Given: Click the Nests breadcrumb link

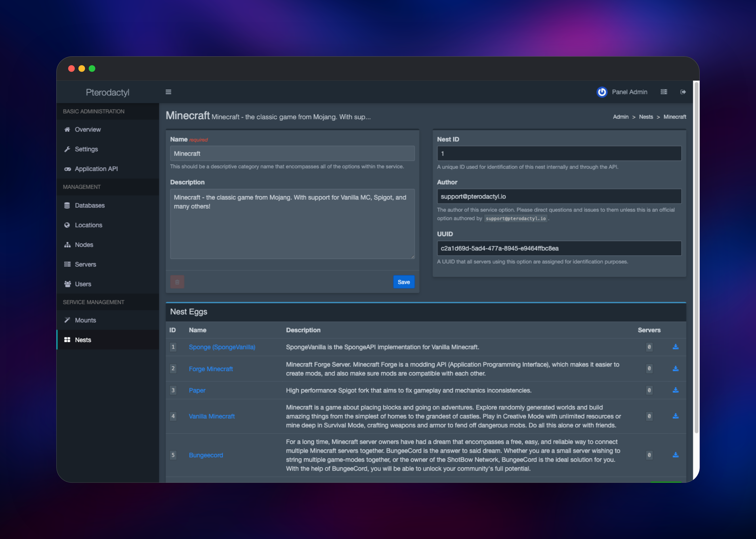Looking at the screenshot, I should tap(646, 117).
